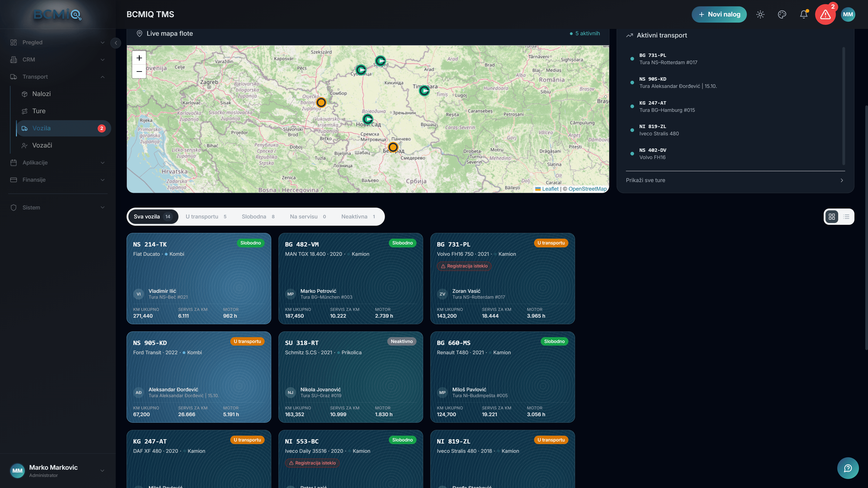The width and height of the screenshot is (868, 488).
Task: Open Vozači in the sidebar
Action: pos(63,145)
